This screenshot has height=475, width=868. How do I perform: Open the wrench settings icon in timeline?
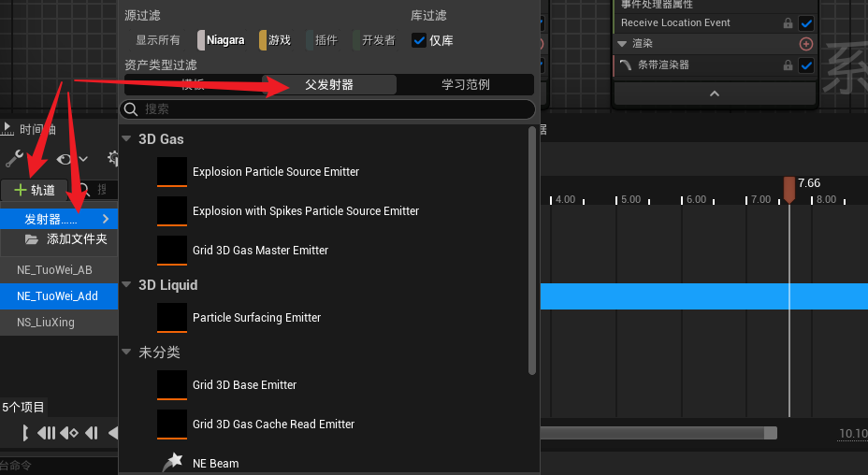pos(14,159)
